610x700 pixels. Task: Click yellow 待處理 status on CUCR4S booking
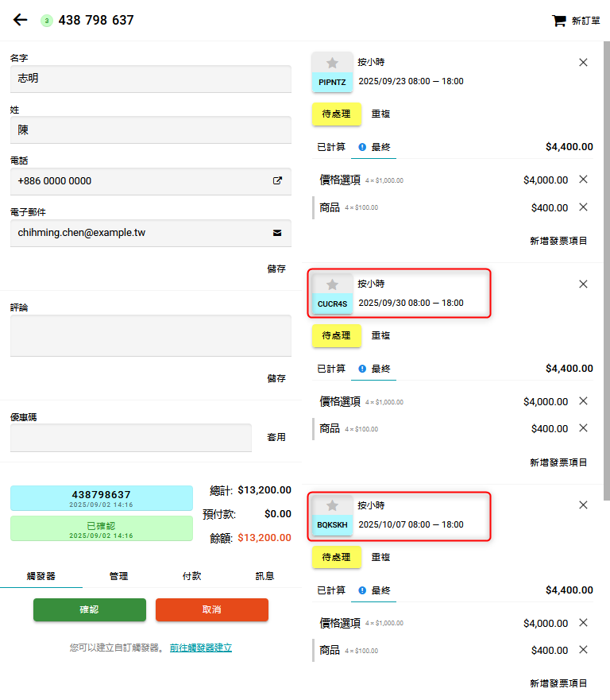336,335
